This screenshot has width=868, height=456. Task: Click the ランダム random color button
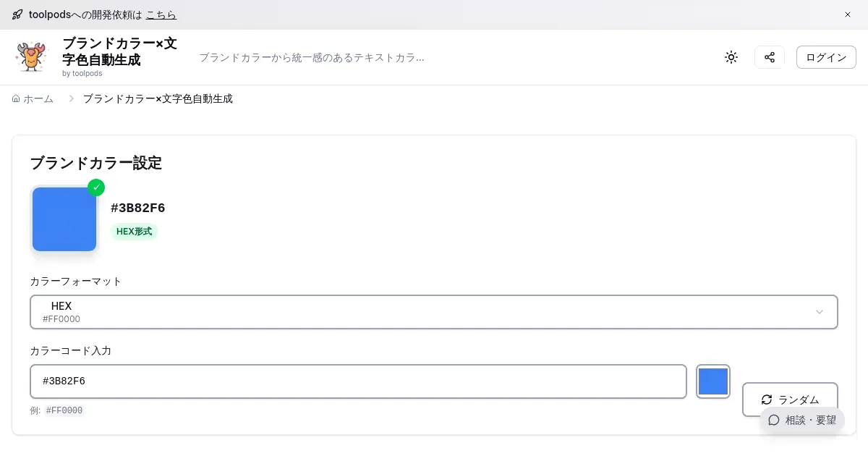click(x=790, y=400)
